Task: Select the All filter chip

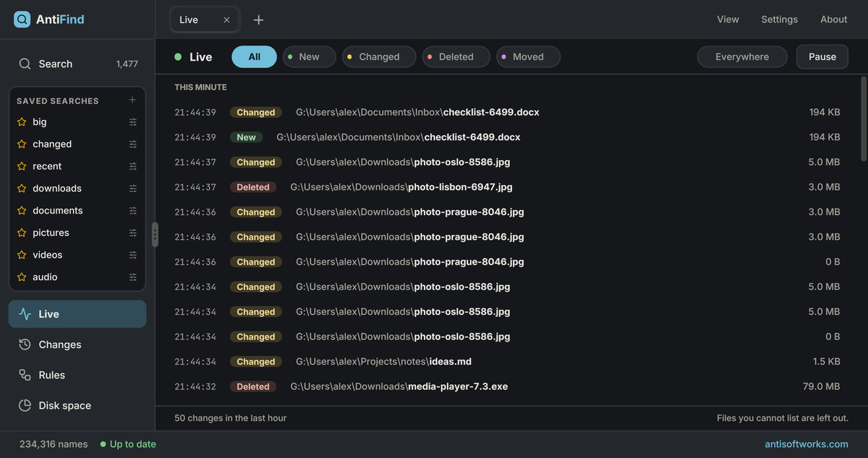Action: pos(254,56)
